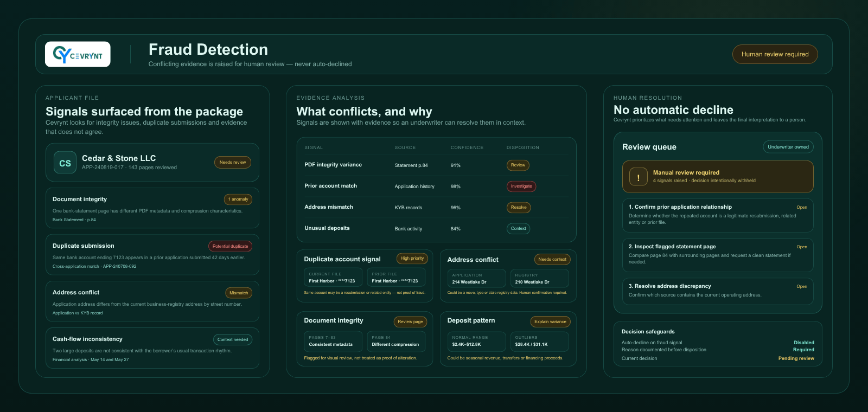Click the Page 84 Different compression box
The width and height of the screenshot is (868, 412).
(396, 341)
